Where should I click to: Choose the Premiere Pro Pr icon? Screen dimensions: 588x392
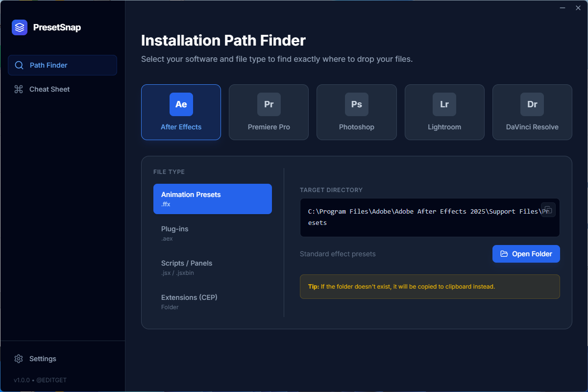(x=269, y=104)
